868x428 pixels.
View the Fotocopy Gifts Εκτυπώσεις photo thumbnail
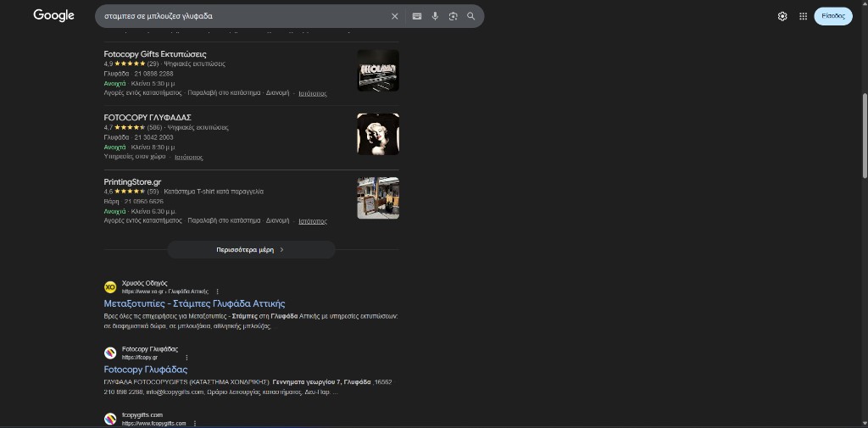pyautogui.click(x=378, y=70)
